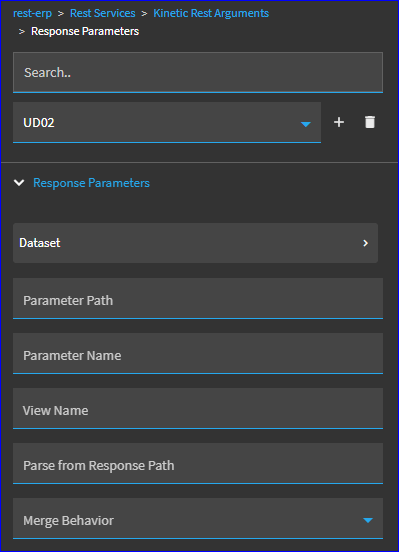Focus the Search field
The height and width of the screenshot is (552, 399).
(x=198, y=73)
